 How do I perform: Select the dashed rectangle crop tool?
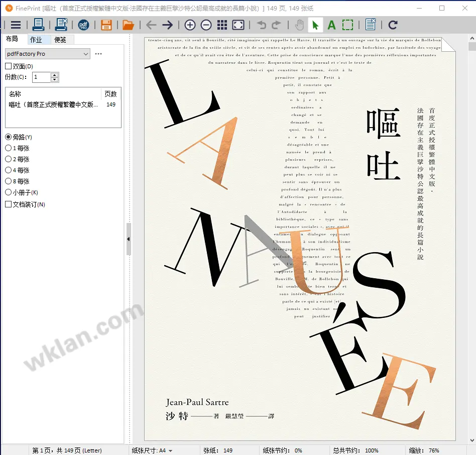point(347,25)
